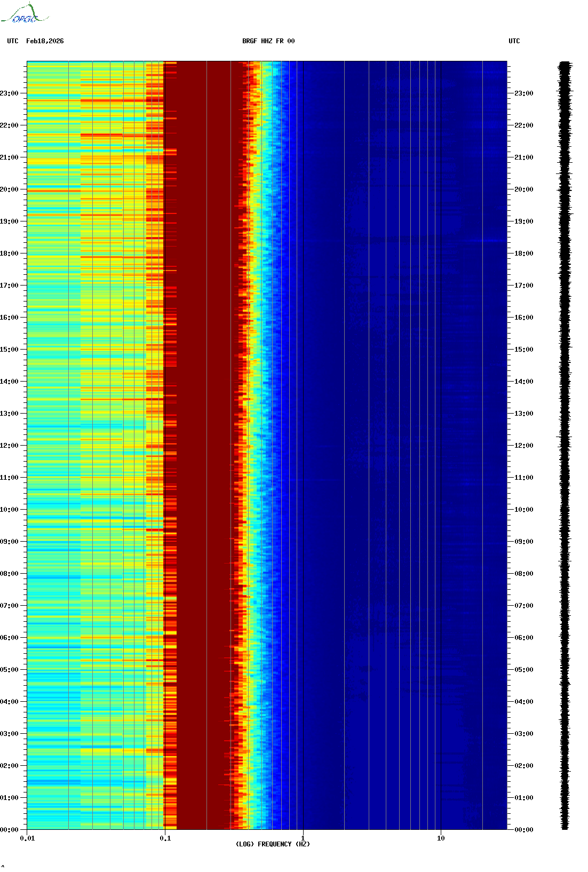Click the OPGC logo in the top-left corner
The width and height of the screenshot is (588, 872).
click(25, 14)
